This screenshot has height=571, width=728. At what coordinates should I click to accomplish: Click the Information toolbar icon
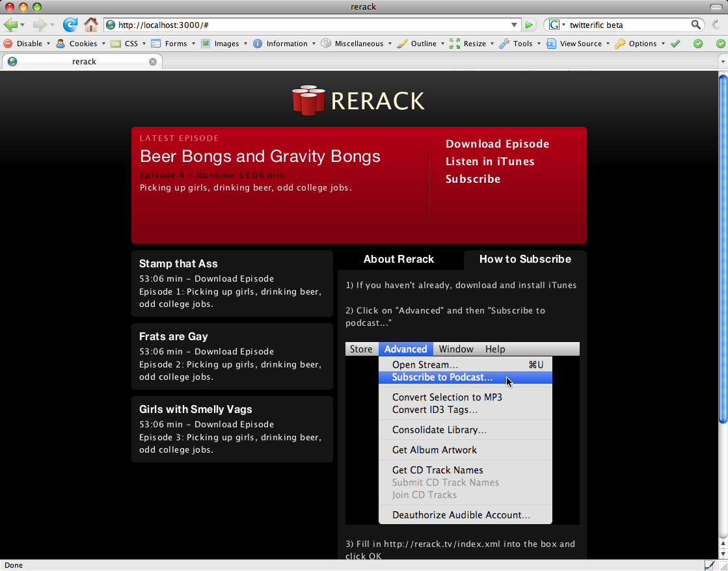(x=258, y=44)
